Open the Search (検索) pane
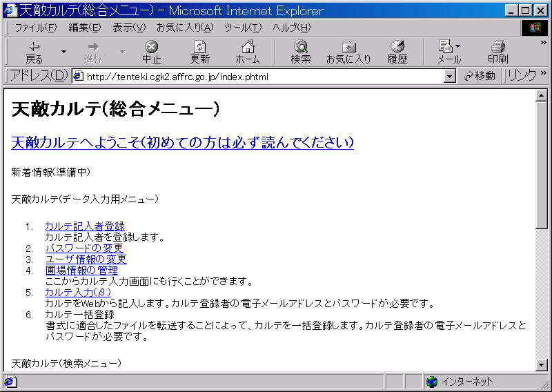Image resolution: width=552 pixels, height=392 pixels. coord(301,52)
